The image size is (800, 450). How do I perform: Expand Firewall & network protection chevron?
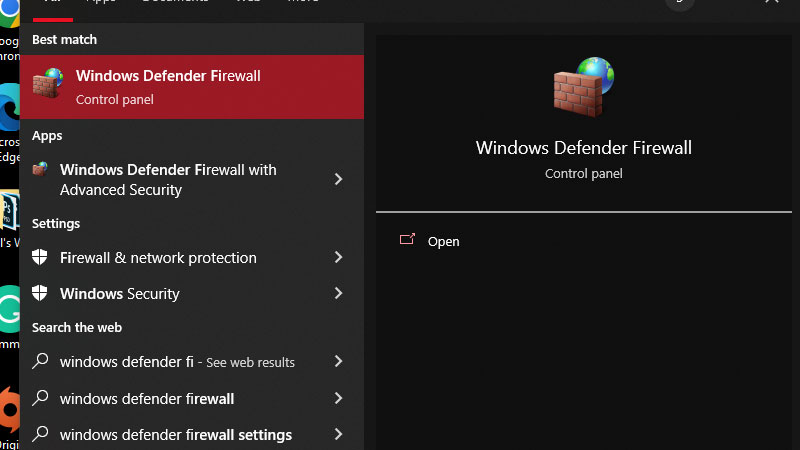tap(338, 257)
